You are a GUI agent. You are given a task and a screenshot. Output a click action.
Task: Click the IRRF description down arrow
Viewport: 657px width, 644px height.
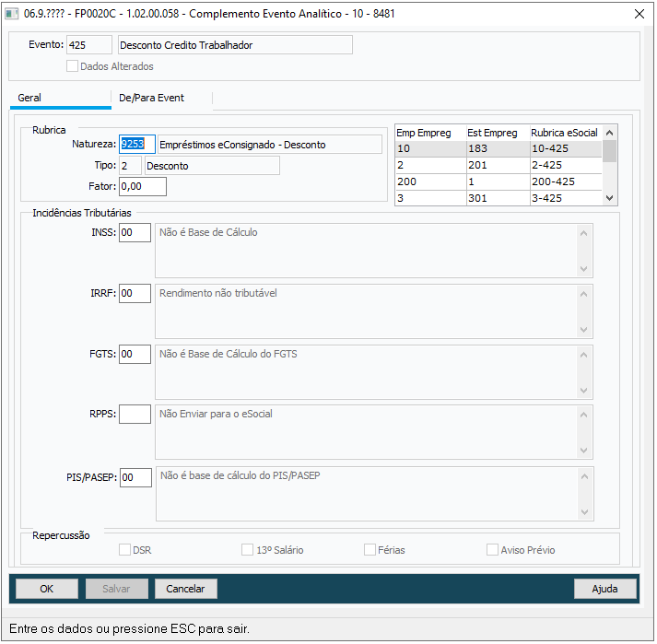583,329
